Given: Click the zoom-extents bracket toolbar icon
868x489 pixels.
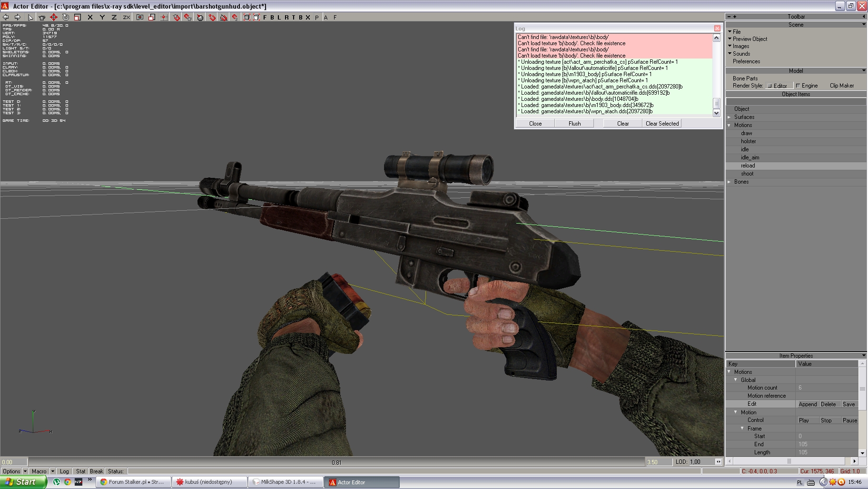Looking at the screenshot, I should click(140, 17).
